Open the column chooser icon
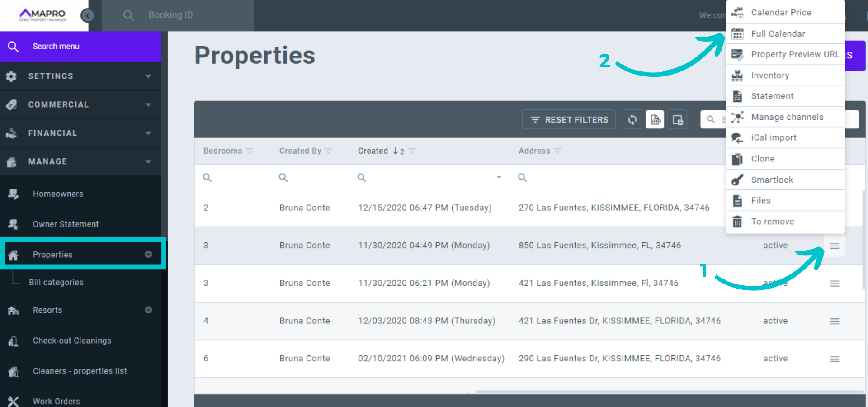Viewport: 868px width, 407px height. tap(677, 119)
